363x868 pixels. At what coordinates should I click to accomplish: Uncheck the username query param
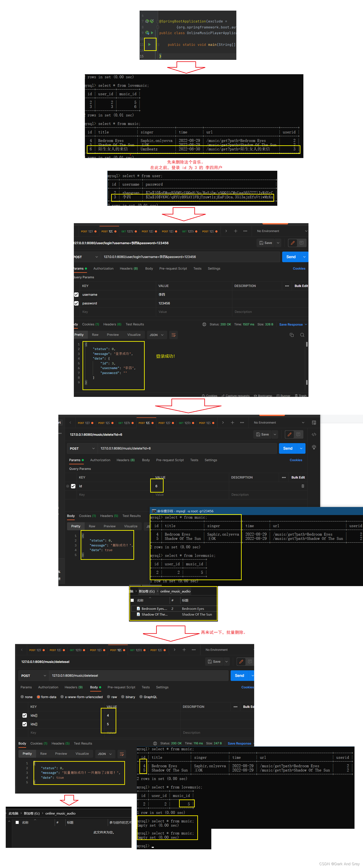coord(77,295)
